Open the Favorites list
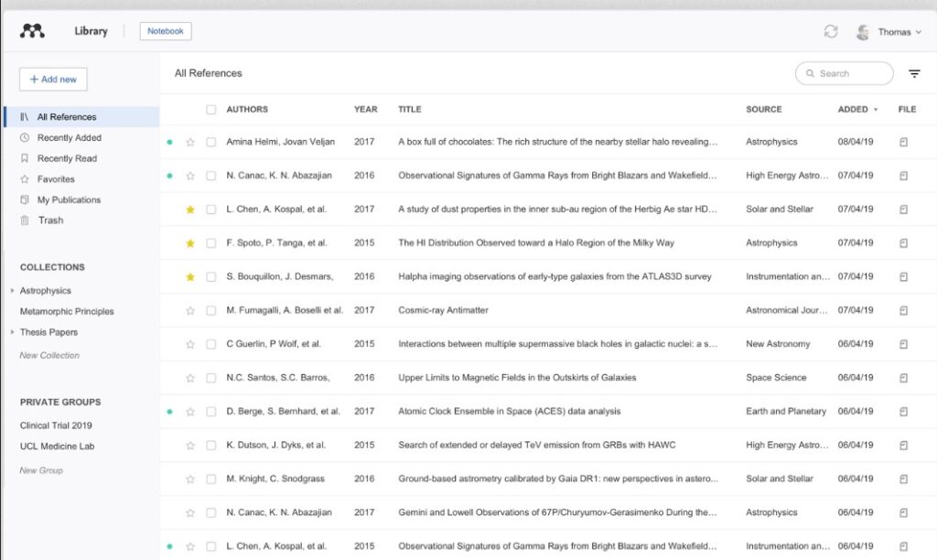Viewport: 937px width, 560px height. tap(56, 179)
